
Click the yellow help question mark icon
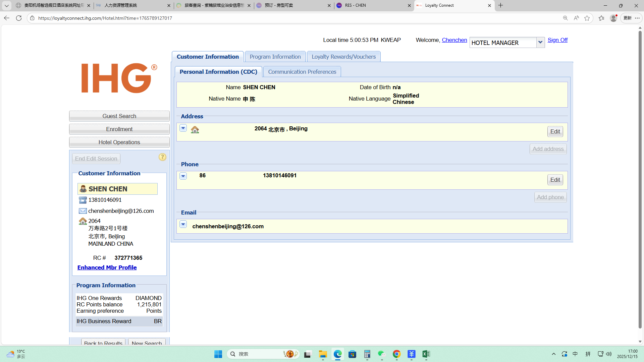(x=162, y=157)
